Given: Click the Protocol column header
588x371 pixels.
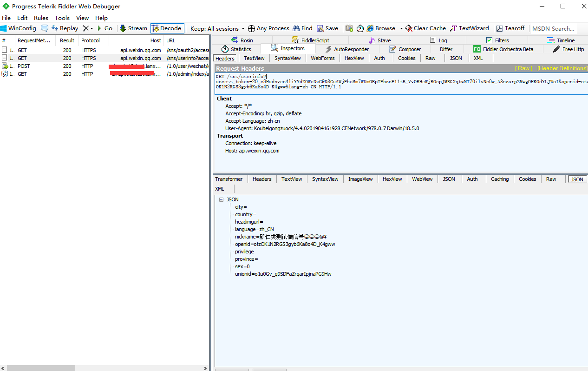Looking at the screenshot, I should 93,40.
